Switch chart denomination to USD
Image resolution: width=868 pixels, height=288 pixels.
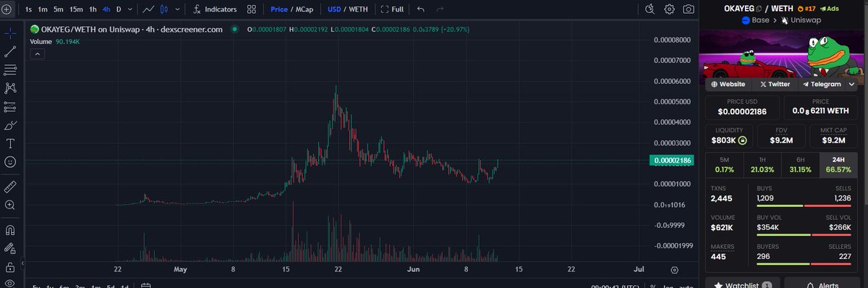coord(333,9)
